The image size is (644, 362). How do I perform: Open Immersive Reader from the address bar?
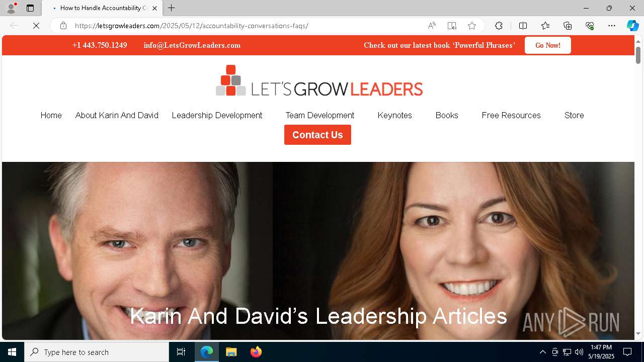[452, 26]
